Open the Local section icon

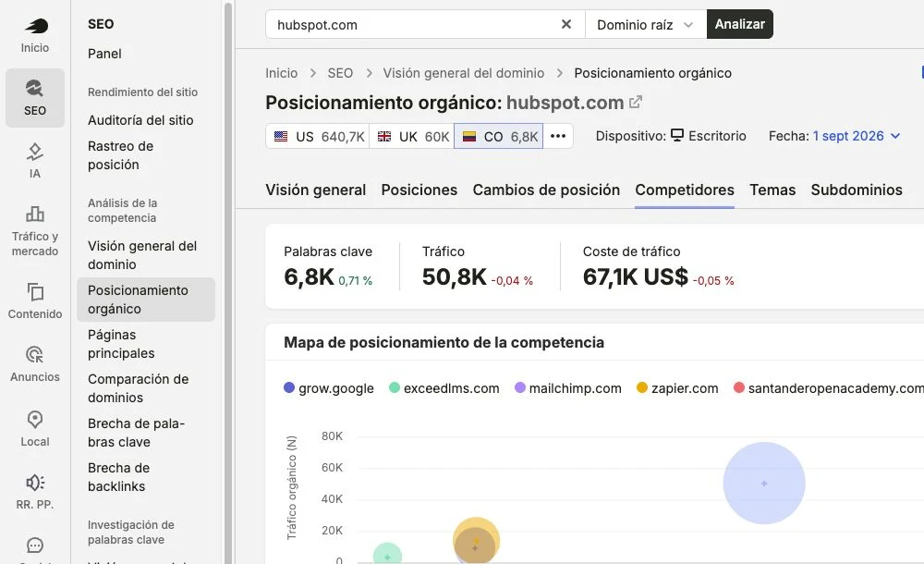tap(35, 429)
